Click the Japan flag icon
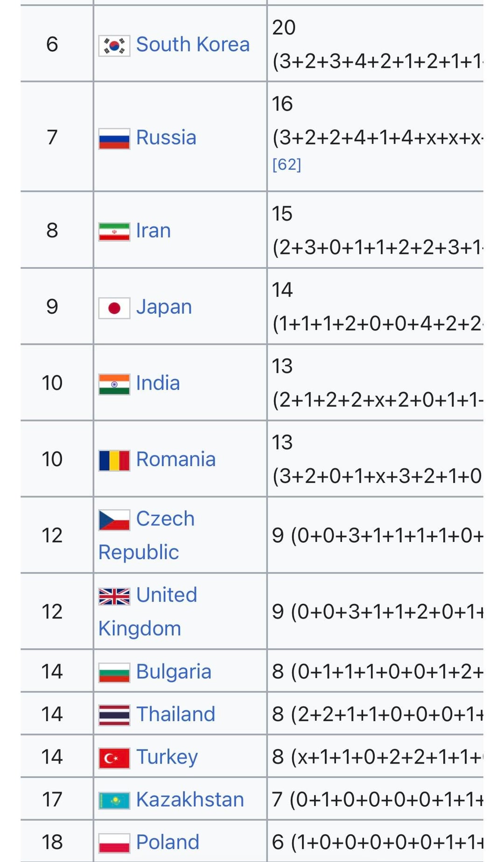 (114, 308)
